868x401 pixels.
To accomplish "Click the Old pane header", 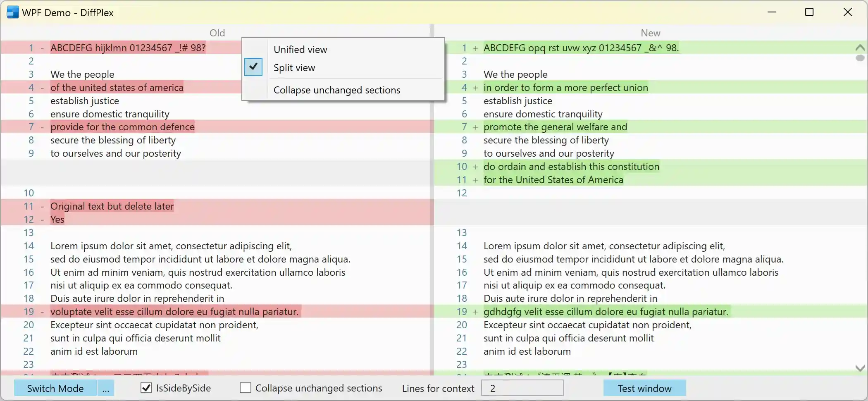I will coord(217,33).
